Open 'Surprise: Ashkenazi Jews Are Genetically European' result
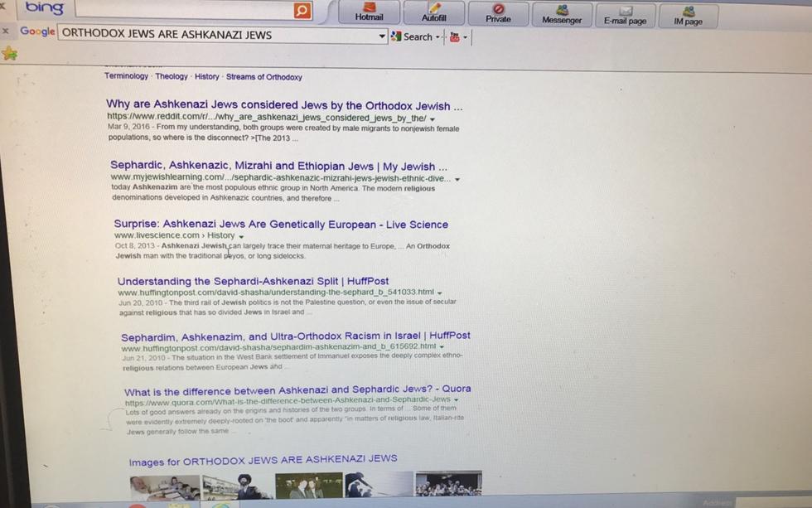This screenshot has height=508, width=812. [281, 225]
